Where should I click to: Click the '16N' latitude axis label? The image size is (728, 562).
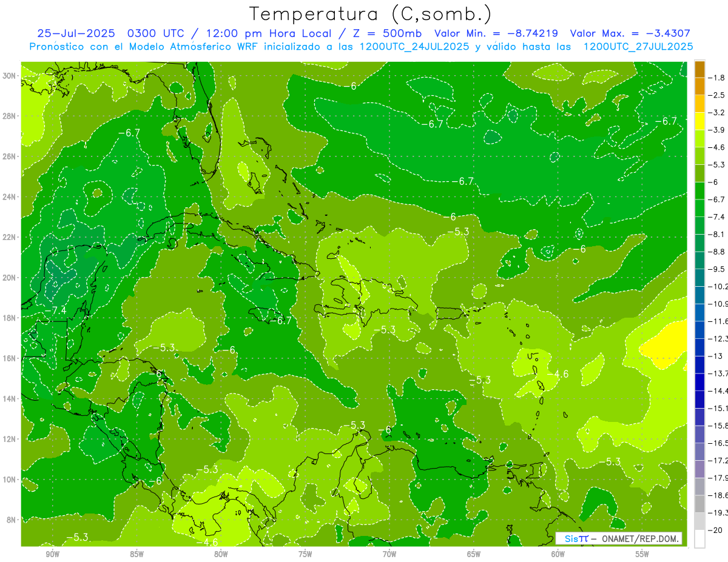pos(9,358)
